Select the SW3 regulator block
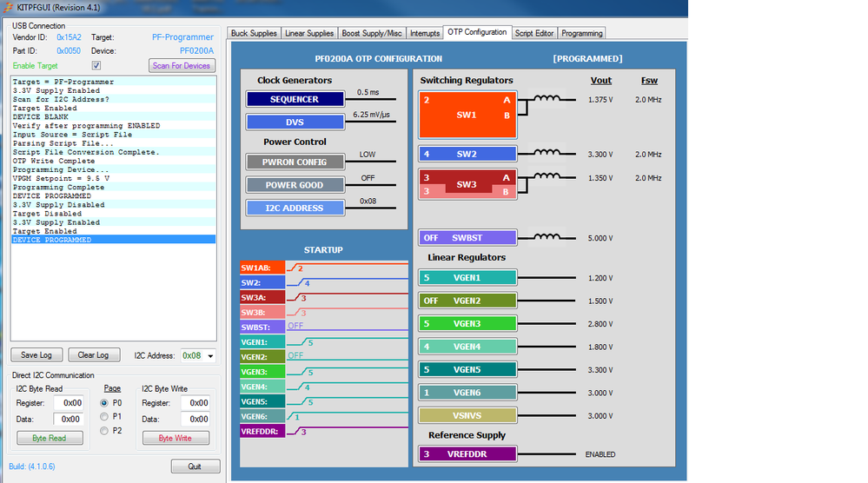 click(467, 184)
